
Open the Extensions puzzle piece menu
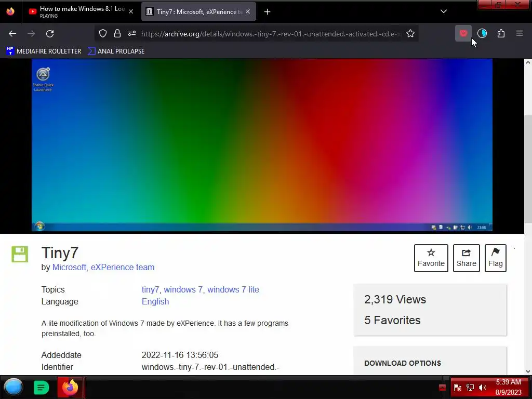tap(501, 33)
